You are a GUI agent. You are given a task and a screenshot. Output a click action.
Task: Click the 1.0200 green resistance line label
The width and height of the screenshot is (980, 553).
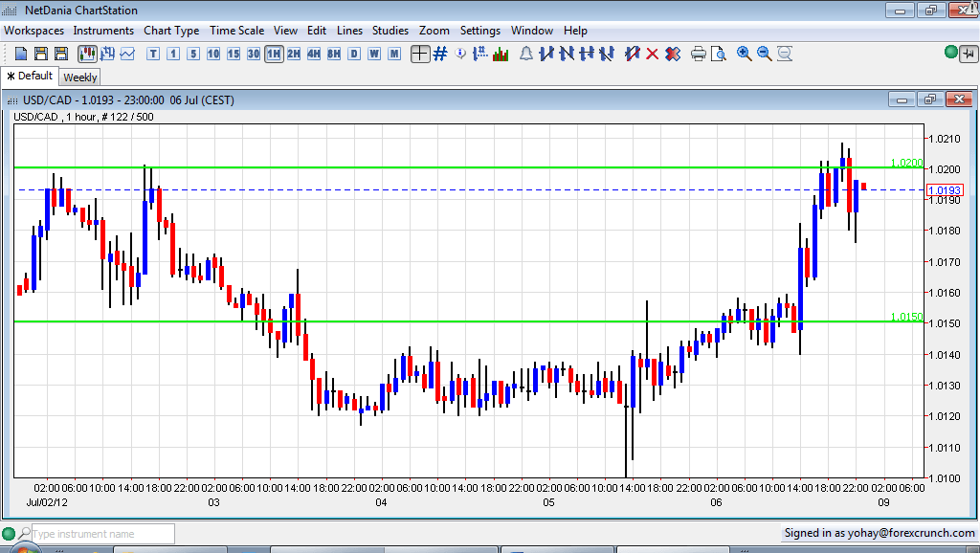click(906, 163)
